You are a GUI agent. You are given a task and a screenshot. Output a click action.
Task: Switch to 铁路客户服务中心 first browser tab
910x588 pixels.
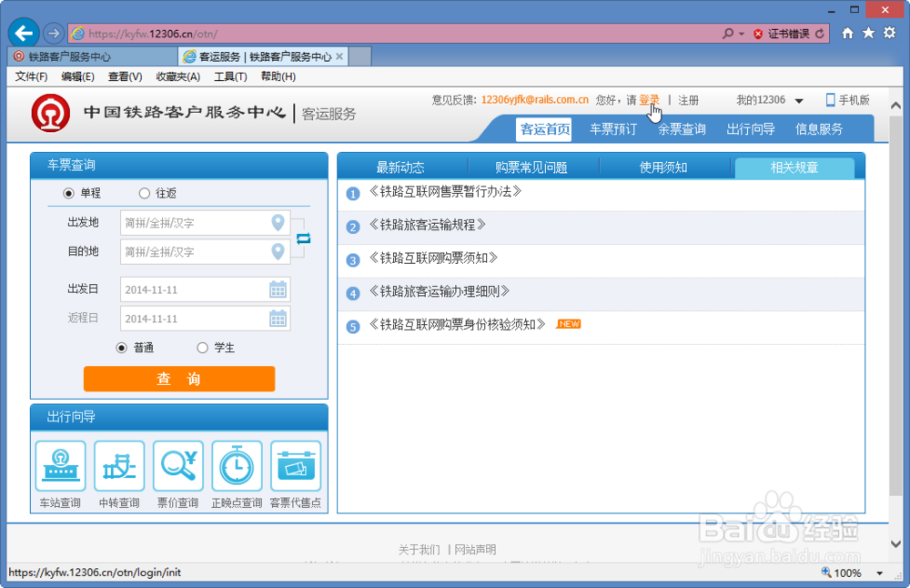coord(93,56)
